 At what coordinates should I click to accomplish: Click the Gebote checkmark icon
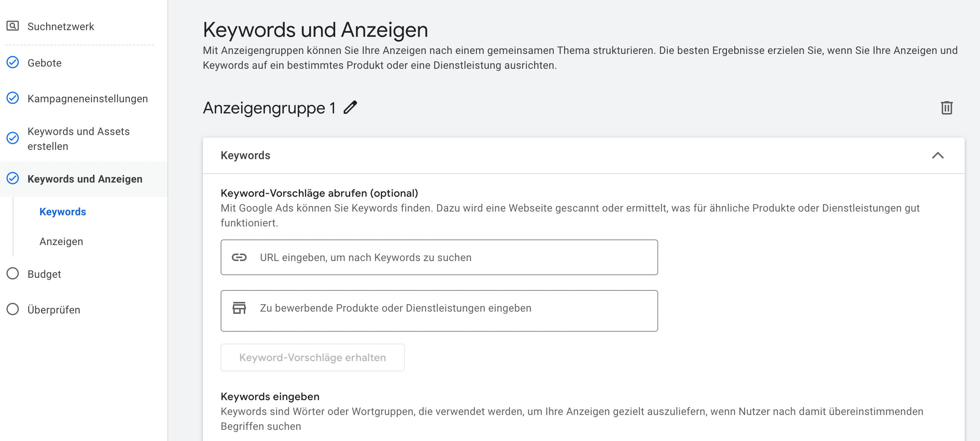[x=13, y=62]
